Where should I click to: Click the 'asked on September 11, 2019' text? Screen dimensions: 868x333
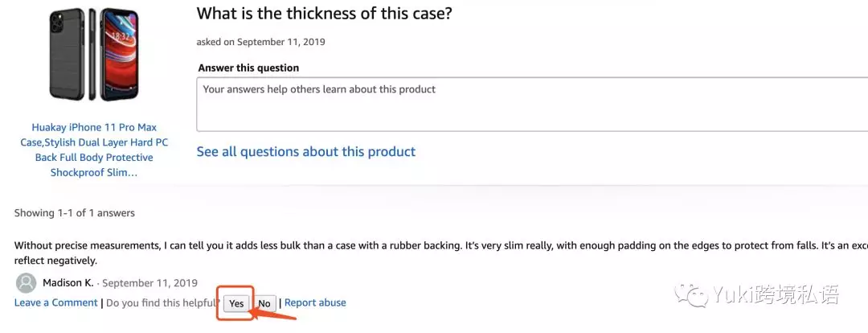click(260, 42)
